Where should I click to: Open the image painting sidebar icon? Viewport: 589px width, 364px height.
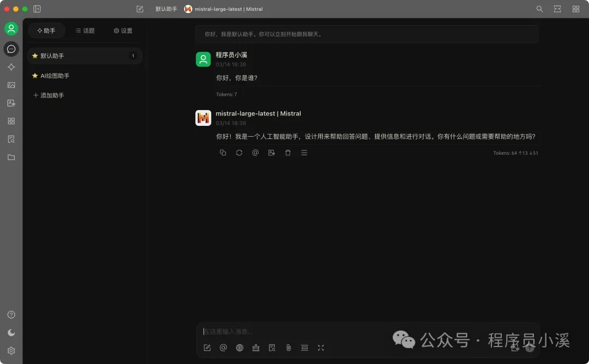(11, 85)
